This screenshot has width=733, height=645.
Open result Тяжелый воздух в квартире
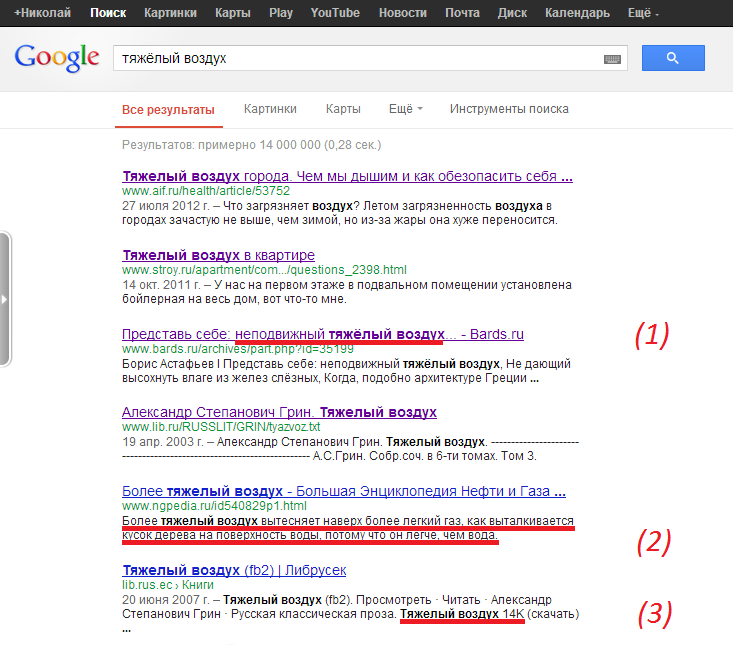tap(218, 255)
